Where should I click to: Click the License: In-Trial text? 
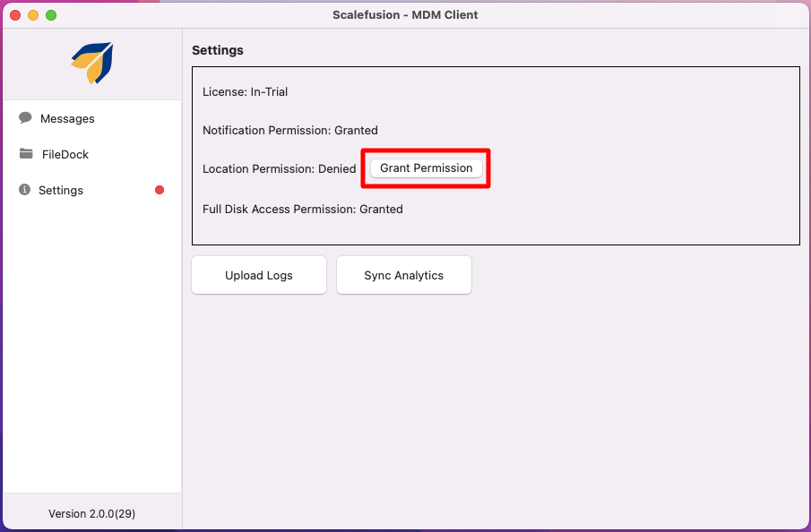click(x=245, y=92)
